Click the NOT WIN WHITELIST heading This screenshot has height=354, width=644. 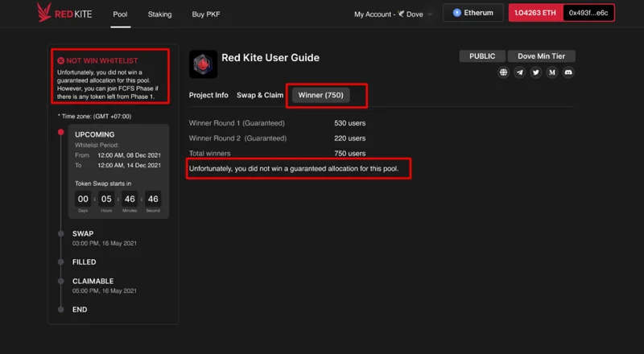tap(102, 61)
